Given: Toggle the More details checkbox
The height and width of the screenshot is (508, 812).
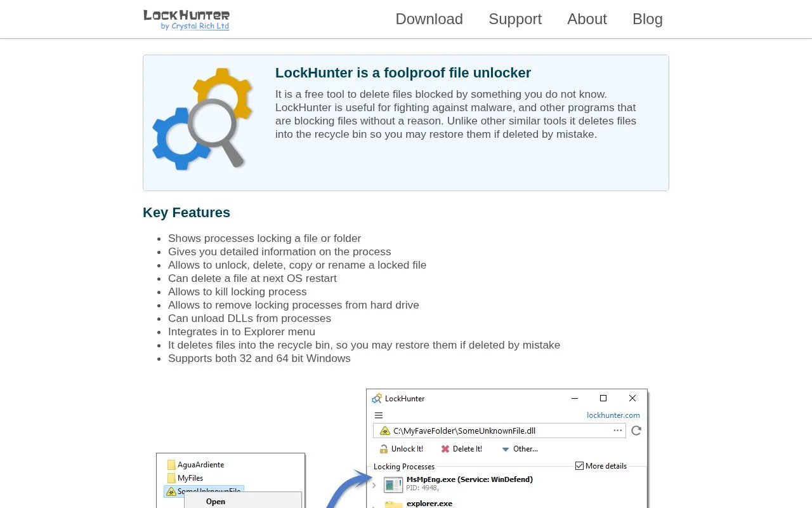Looking at the screenshot, I should (579, 466).
